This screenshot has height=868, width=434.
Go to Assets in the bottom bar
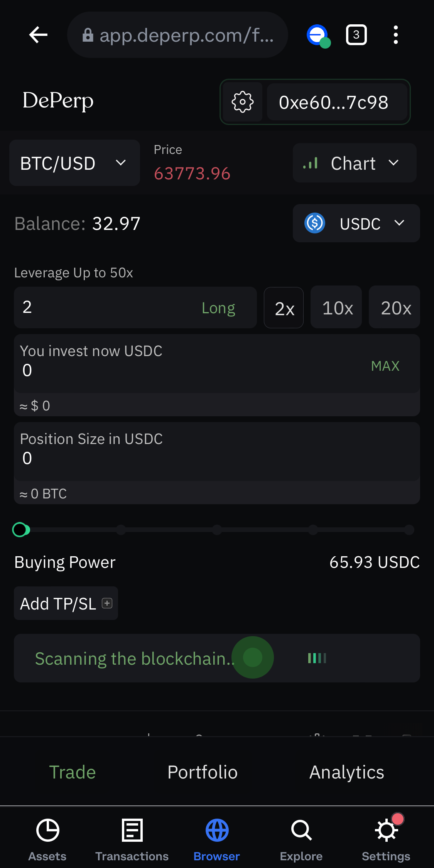click(x=47, y=840)
